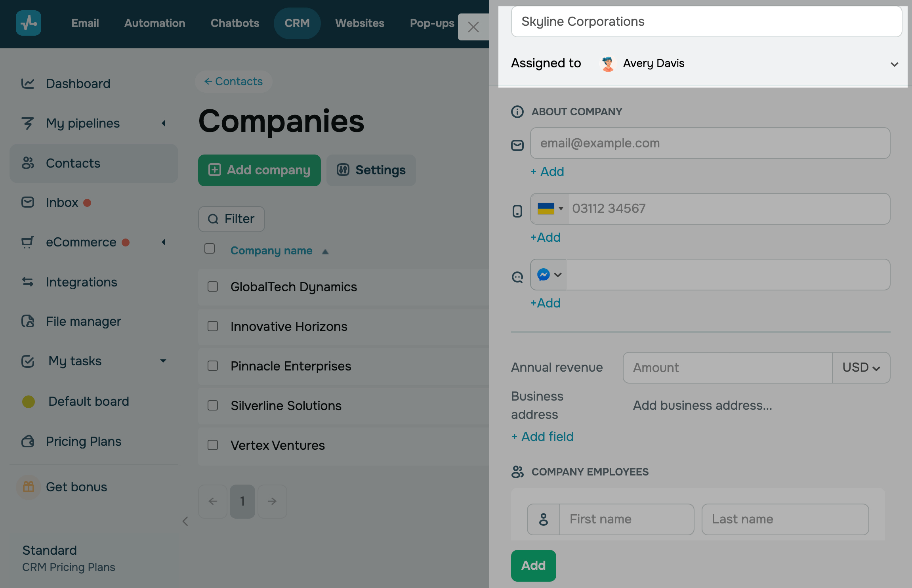912x588 pixels.
Task: Select the Vertex Ventures checkbox
Action: click(x=213, y=445)
